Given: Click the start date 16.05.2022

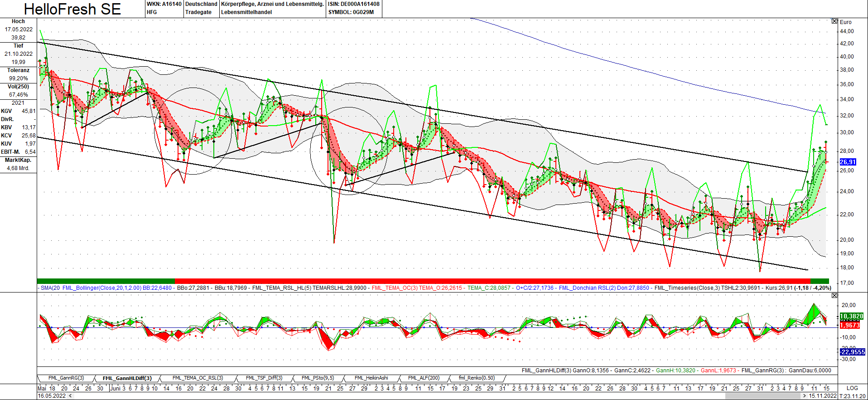Looking at the screenshot, I should click(52, 396).
